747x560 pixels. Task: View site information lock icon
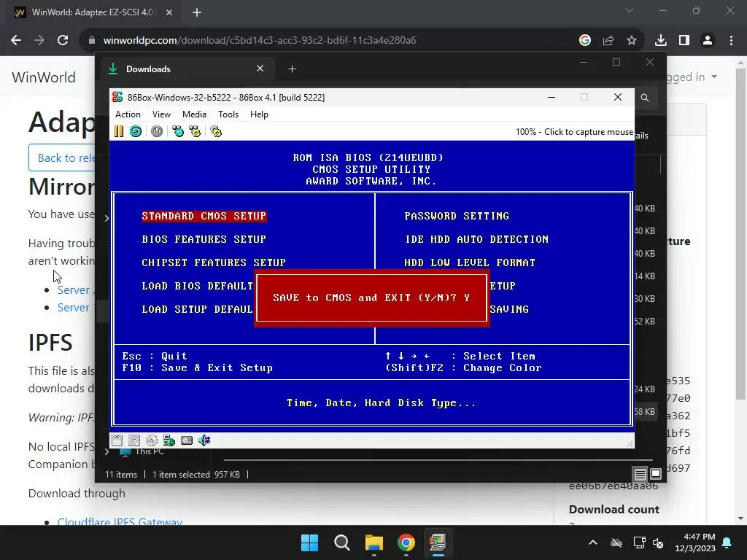(x=92, y=41)
